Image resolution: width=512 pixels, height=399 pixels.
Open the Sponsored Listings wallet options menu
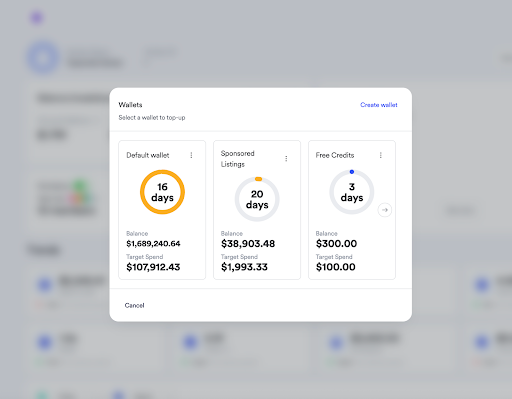(286, 159)
